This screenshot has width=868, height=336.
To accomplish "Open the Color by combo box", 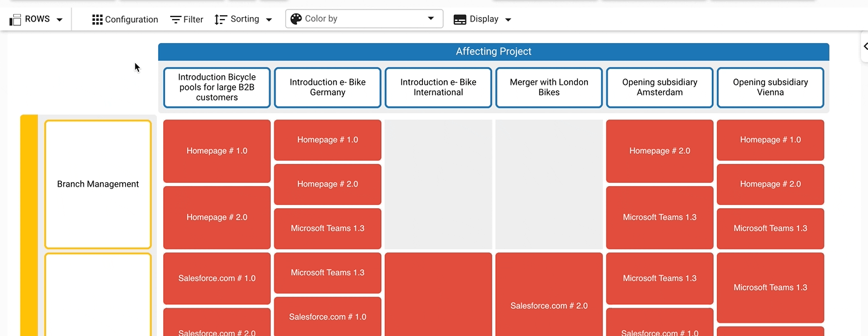I will tap(364, 19).
